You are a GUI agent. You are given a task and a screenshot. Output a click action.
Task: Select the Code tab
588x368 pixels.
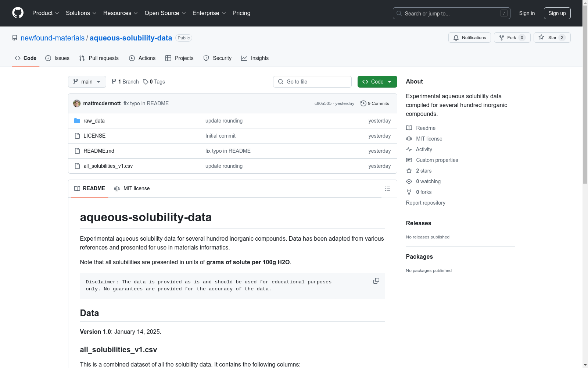click(x=26, y=58)
